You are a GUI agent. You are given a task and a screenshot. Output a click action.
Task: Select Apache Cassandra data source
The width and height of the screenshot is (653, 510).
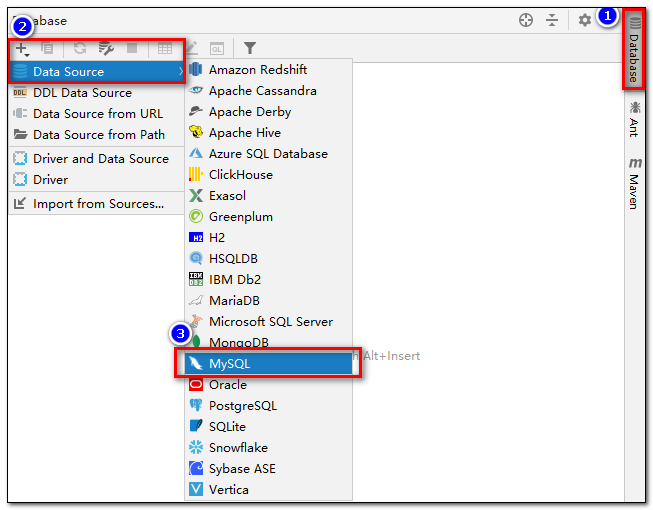(269, 91)
